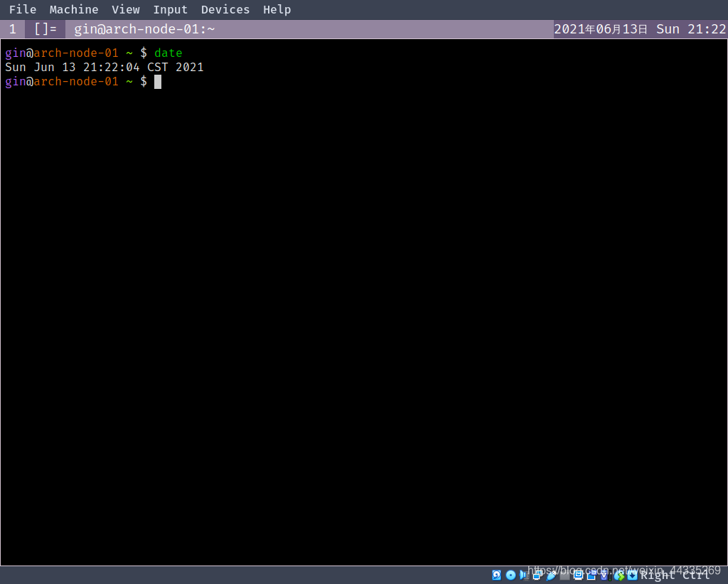728x584 pixels.
Task: Open the Devices menu
Action: coord(225,9)
